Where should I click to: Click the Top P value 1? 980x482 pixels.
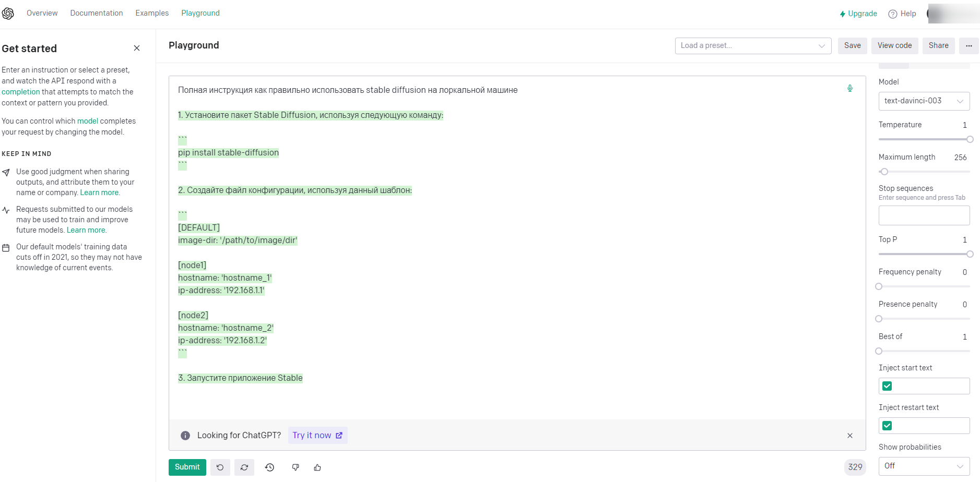click(x=965, y=240)
